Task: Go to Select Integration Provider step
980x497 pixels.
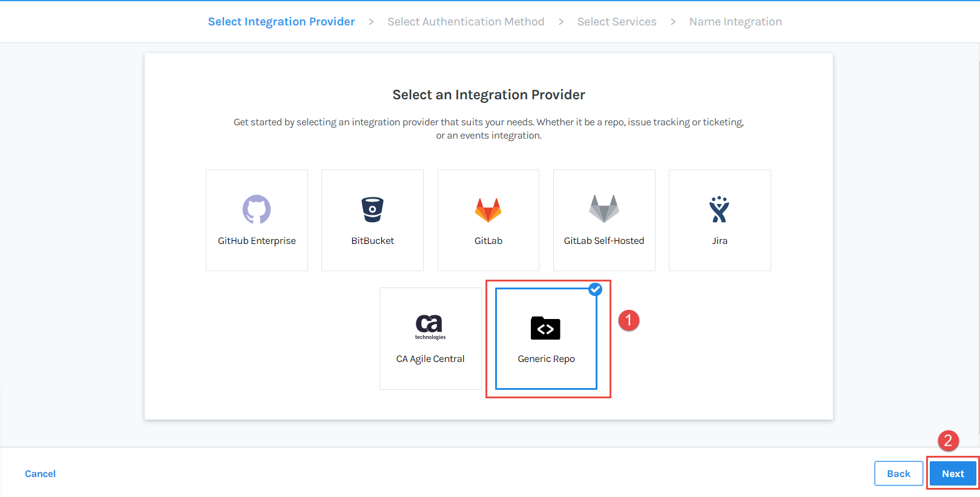Action: pyautogui.click(x=281, y=22)
